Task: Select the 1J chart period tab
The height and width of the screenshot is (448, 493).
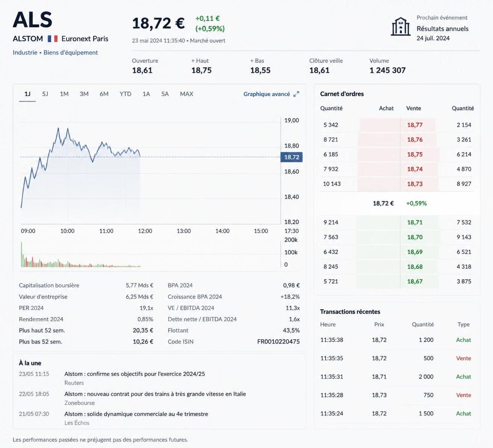Action: coord(27,94)
